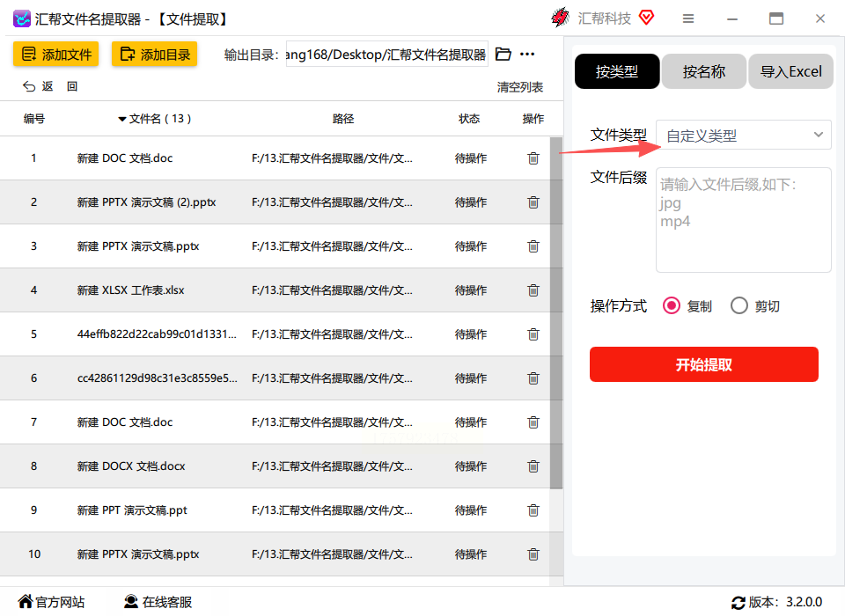
Task: Sort list by 文件名 column arrow
Action: (122, 119)
